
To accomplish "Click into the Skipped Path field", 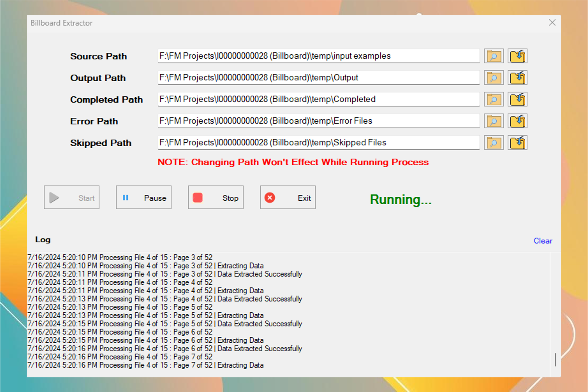I will point(319,143).
